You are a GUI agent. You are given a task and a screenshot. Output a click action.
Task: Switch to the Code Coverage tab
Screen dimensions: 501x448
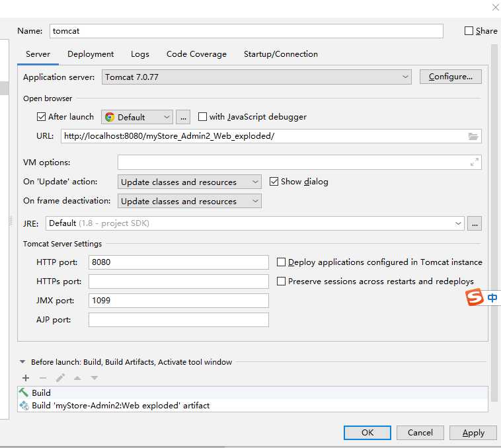point(196,54)
